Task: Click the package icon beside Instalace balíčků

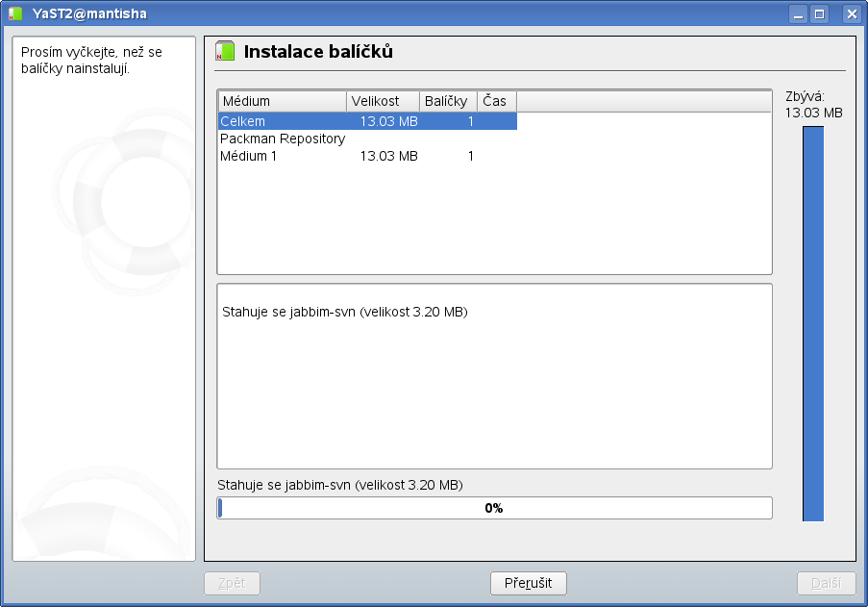Action: [x=225, y=51]
